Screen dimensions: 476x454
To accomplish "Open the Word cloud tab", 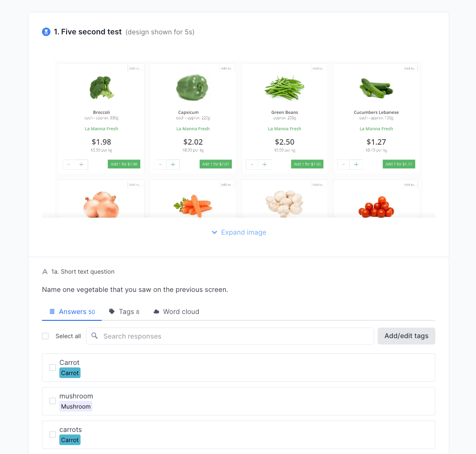I will [x=176, y=311].
